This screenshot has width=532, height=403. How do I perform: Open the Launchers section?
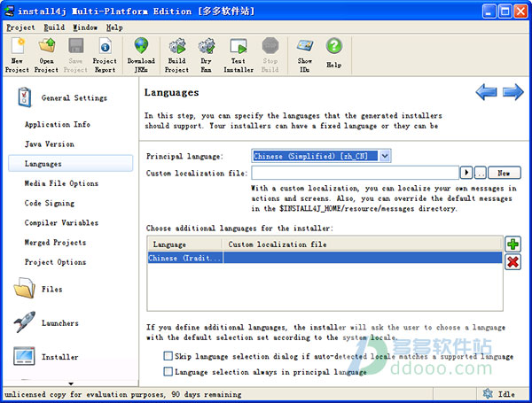pyautogui.click(x=46, y=322)
